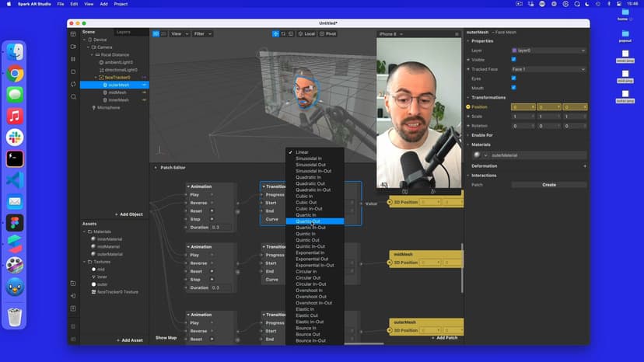The width and height of the screenshot is (644, 362).
Task: Open the Tracked Face dropdown showing Face 1
Action: pyautogui.click(x=548, y=69)
